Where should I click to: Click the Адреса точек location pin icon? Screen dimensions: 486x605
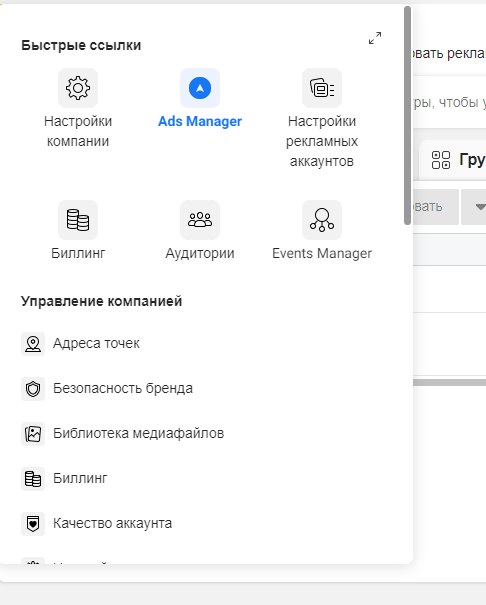tap(33, 344)
